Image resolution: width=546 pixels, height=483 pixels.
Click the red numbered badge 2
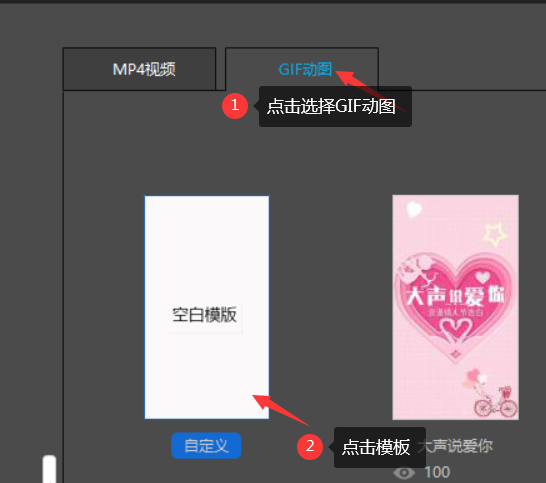310,446
